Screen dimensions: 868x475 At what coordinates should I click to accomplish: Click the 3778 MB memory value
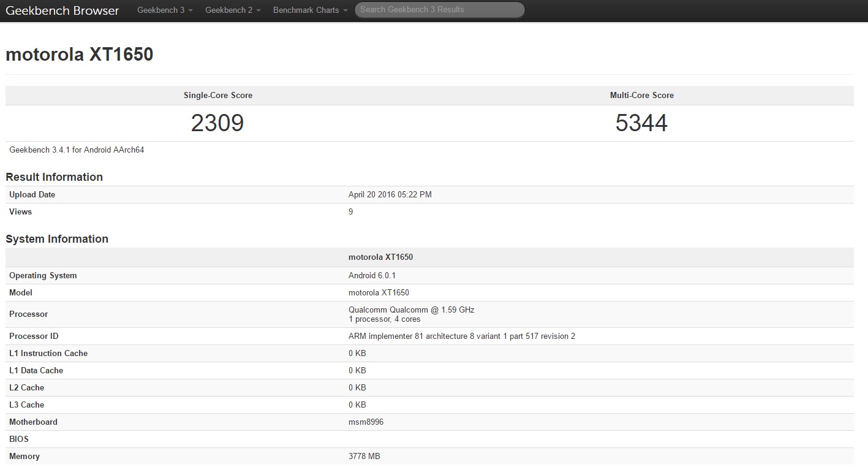tap(364, 457)
